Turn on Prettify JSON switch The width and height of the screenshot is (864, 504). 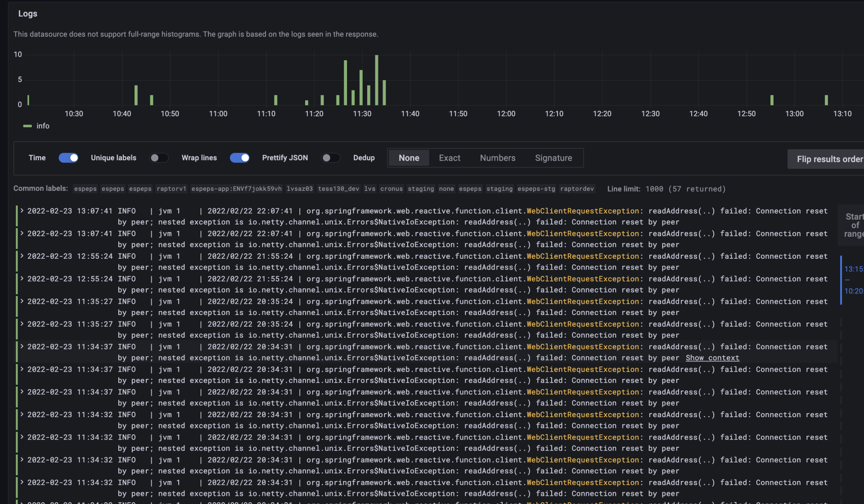(x=331, y=158)
